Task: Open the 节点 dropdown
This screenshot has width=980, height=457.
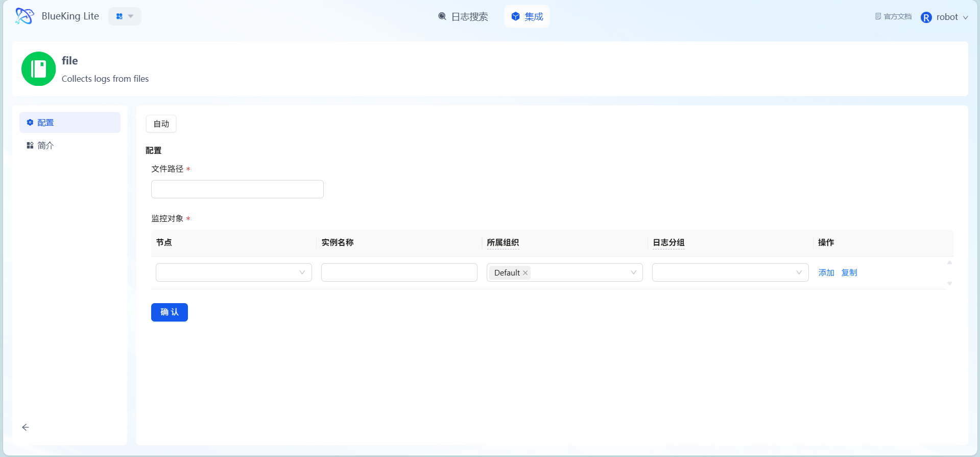Action: pos(234,272)
